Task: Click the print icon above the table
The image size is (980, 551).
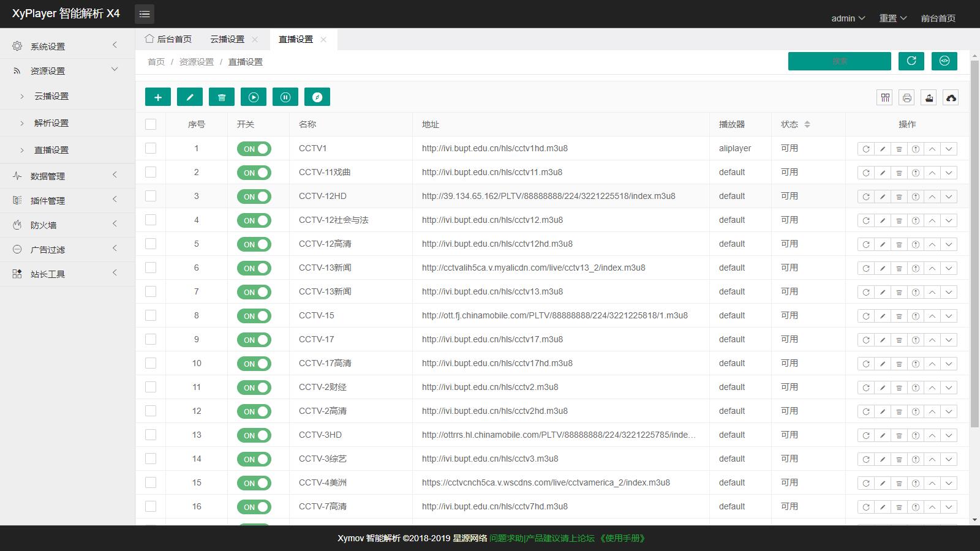Action: coord(907,98)
